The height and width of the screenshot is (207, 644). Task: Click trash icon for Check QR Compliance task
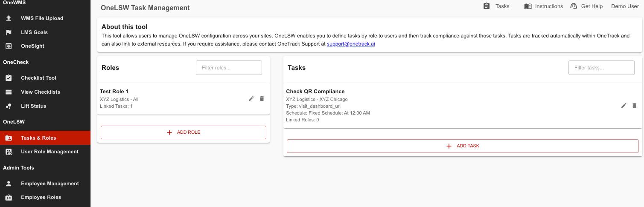(x=634, y=106)
